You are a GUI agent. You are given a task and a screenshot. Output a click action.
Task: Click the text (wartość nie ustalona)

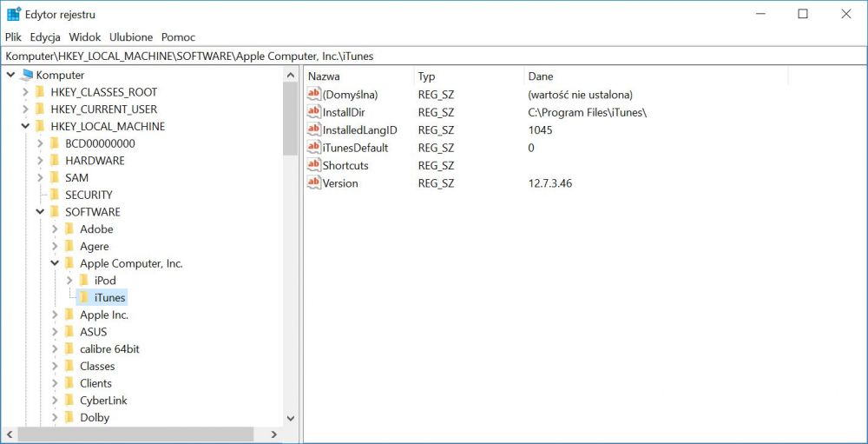[580, 94]
